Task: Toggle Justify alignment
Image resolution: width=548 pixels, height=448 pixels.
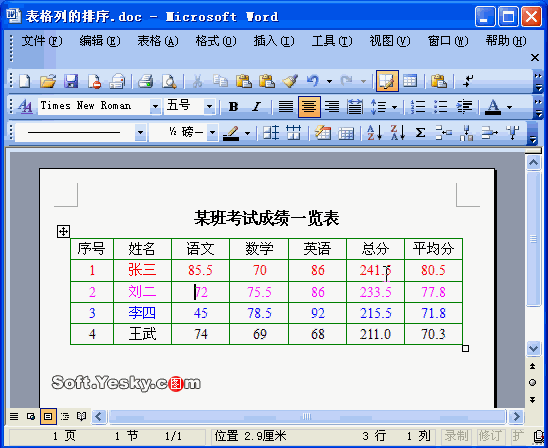Action: coord(286,106)
